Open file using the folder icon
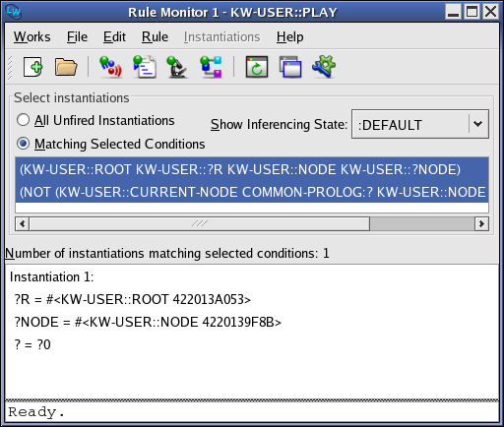The width and height of the screenshot is (504, 427). pos(66,67)
